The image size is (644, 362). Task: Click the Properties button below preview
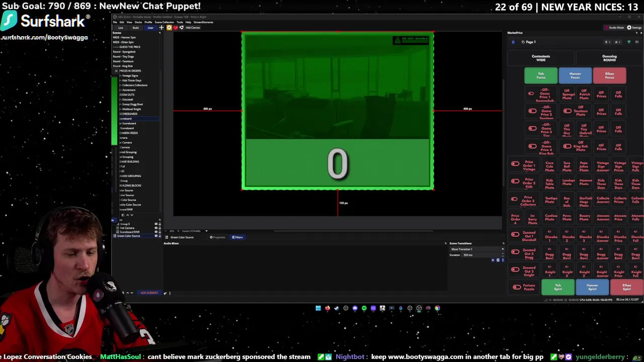[218, 237]
